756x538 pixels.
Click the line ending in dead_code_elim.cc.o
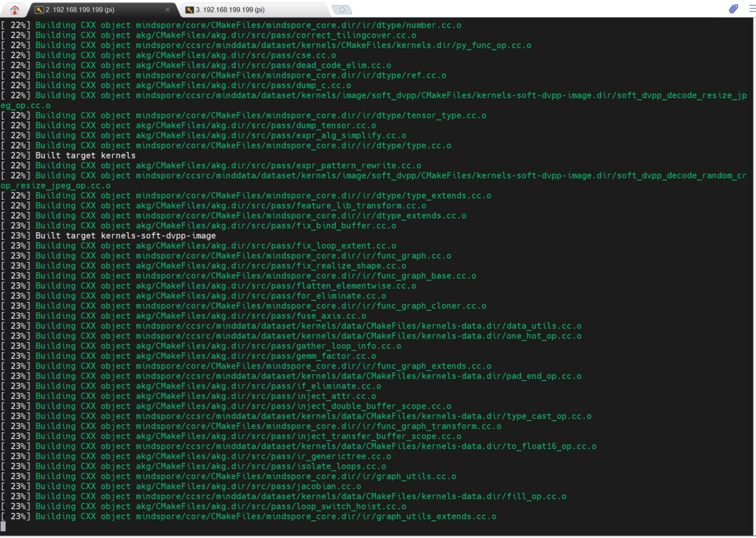coord(195,65)
